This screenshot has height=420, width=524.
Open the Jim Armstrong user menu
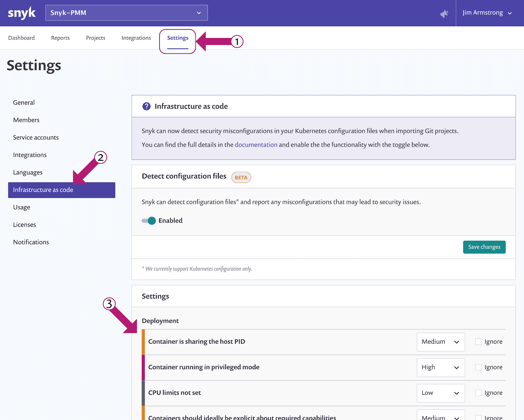[487, 13]
